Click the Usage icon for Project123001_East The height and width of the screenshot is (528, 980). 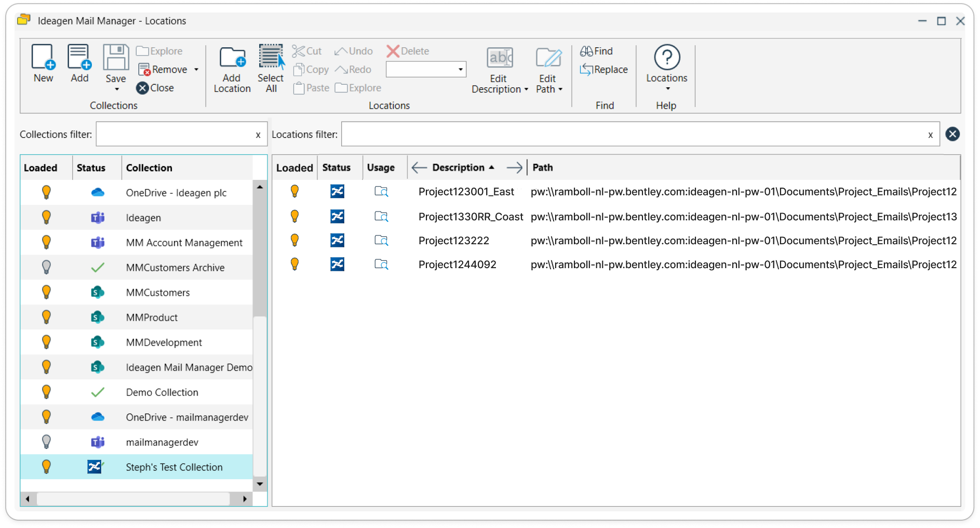[381, 192]
